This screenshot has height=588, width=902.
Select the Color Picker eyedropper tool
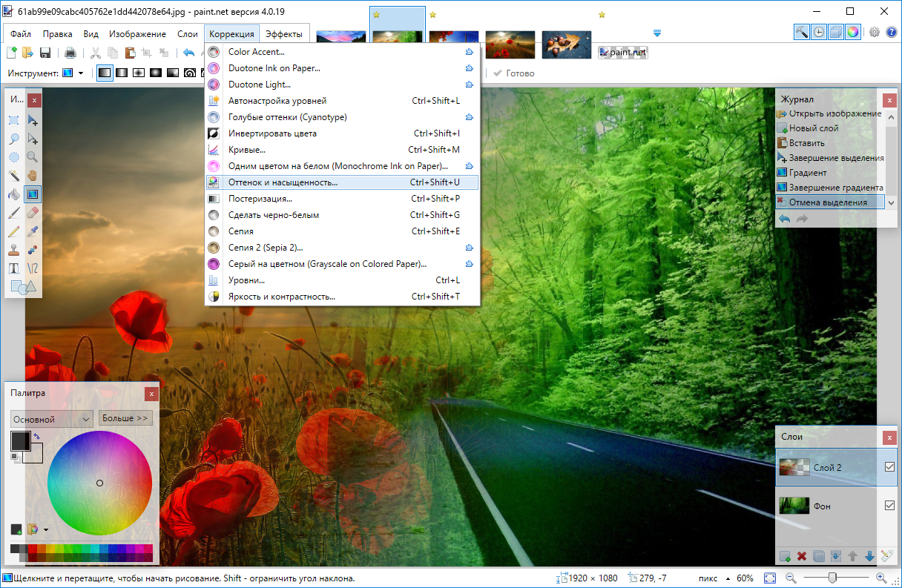33,231
